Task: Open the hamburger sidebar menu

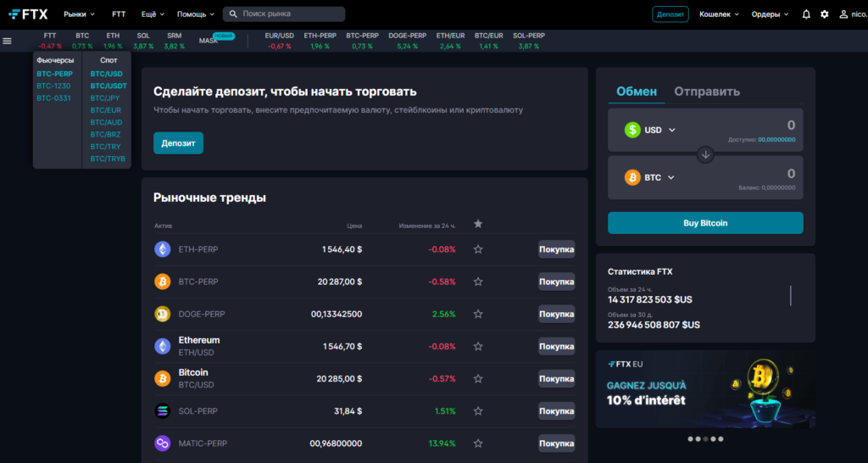Action: [x=7, y=41]
